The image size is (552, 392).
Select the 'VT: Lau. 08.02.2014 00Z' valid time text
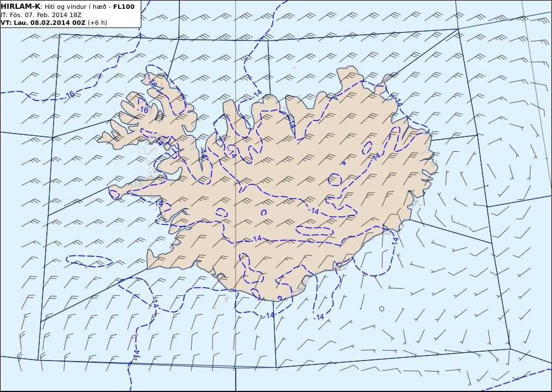(43, 23)
